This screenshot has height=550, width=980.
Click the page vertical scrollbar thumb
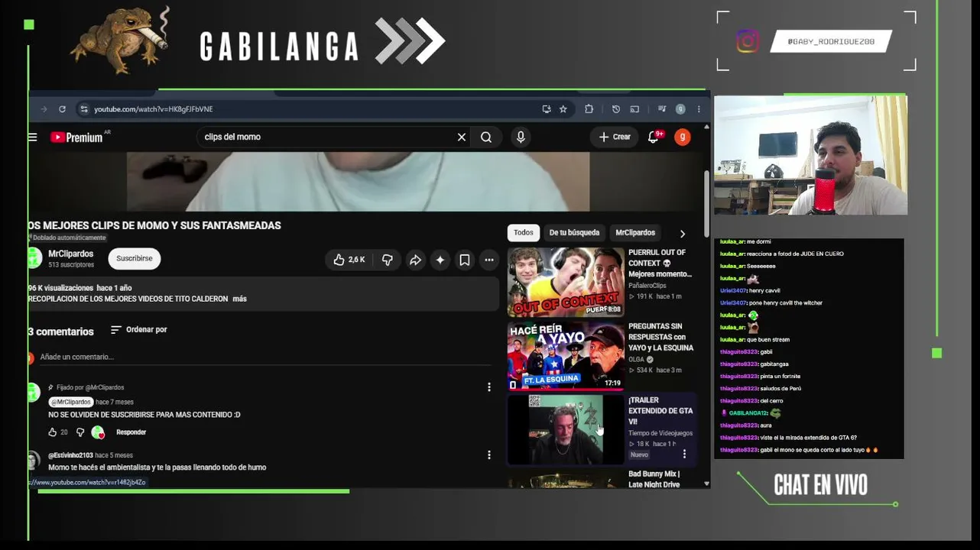coord(706,202)
